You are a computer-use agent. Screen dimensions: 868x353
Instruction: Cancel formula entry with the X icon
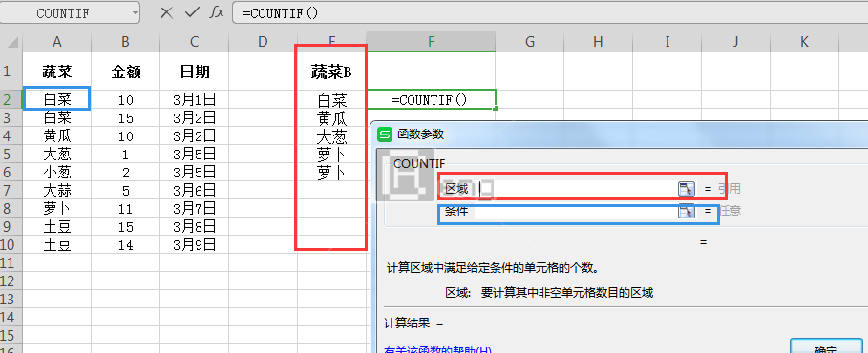point(166,12)
